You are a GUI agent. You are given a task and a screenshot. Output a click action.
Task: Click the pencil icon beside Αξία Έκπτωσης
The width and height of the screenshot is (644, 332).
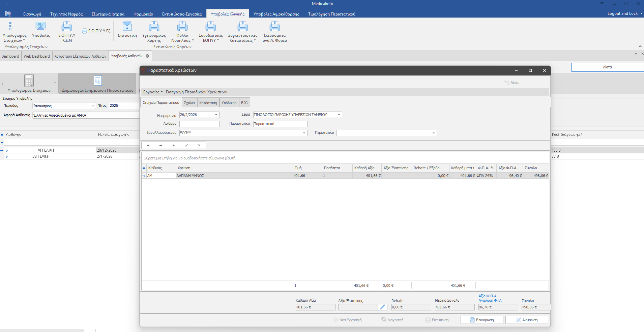382,307
